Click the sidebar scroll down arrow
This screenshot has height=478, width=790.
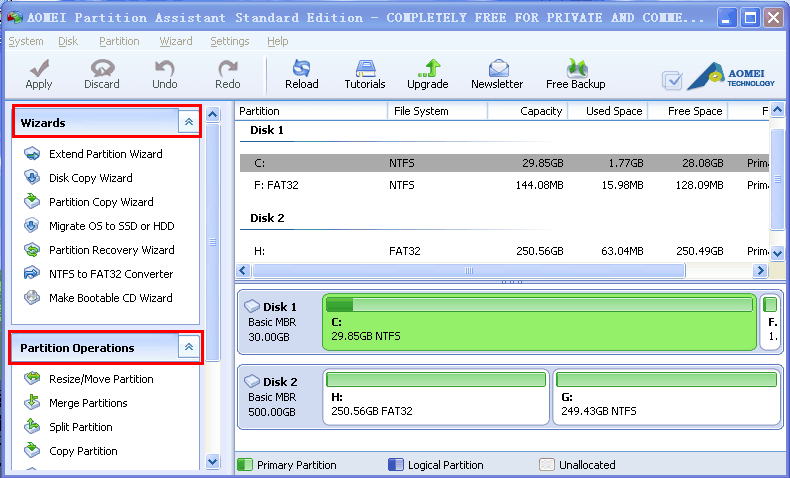[213, 461]
